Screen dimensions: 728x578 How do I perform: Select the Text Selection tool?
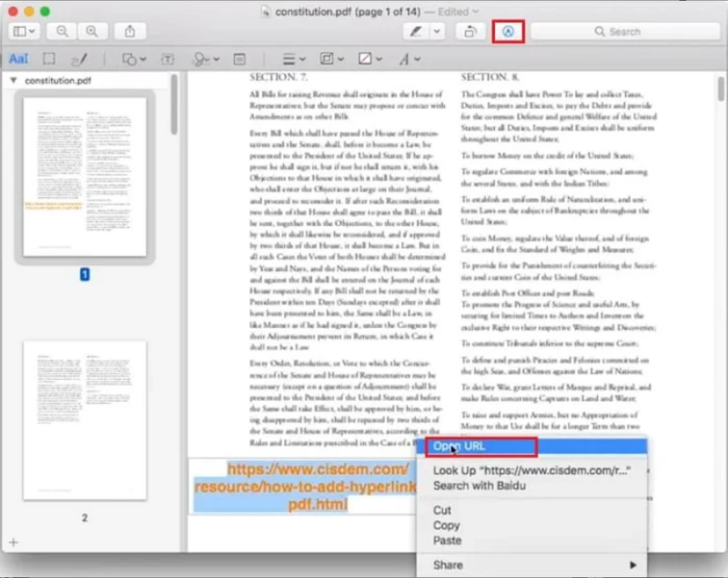pyautogui.click(x=18, y=59)
